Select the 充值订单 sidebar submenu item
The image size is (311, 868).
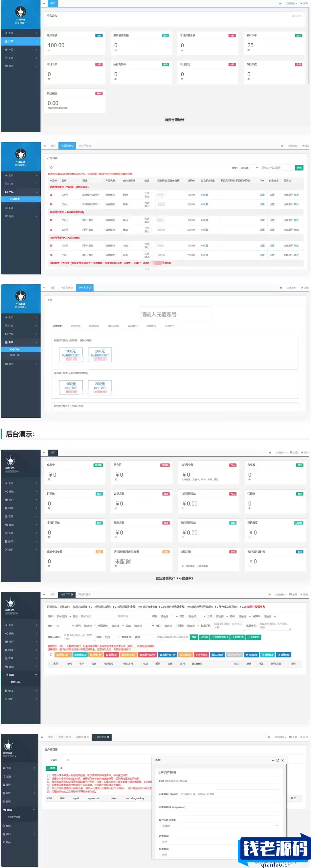15,682
